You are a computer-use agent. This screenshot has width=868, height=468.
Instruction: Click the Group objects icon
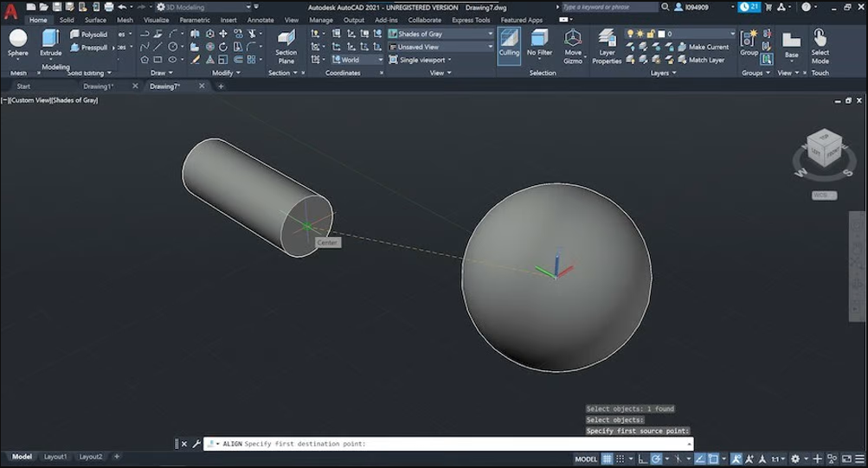point(749,41)
